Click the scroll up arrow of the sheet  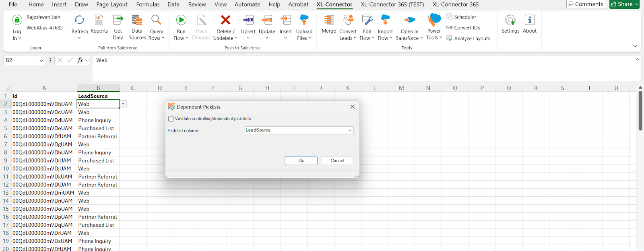click(640, 87)
